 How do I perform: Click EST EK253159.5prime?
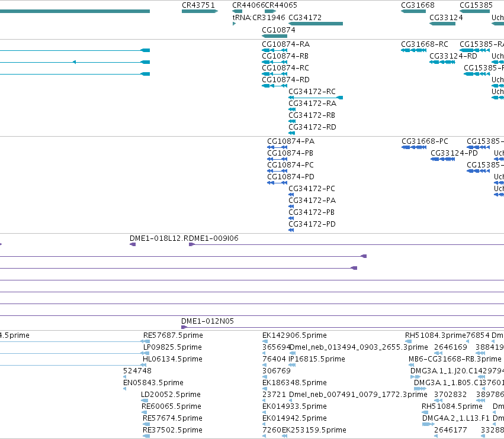[314, 430]
